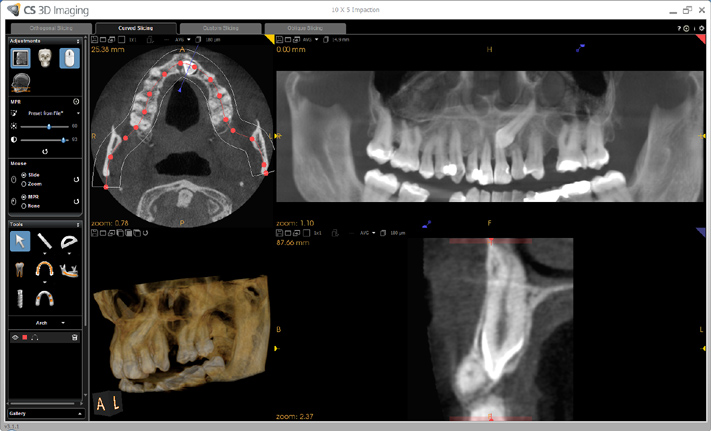Click the MPR round back-arrow icon
The image size is (711, 431).
(76, 102)
